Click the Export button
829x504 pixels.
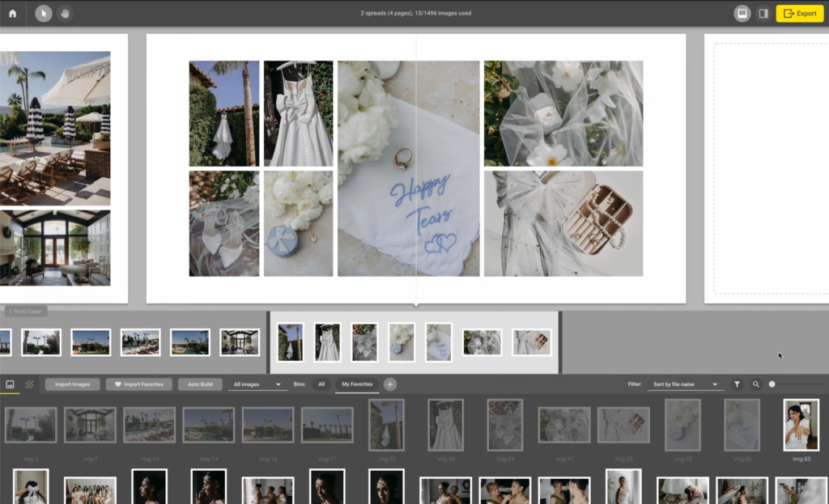[x=799, y=13]
